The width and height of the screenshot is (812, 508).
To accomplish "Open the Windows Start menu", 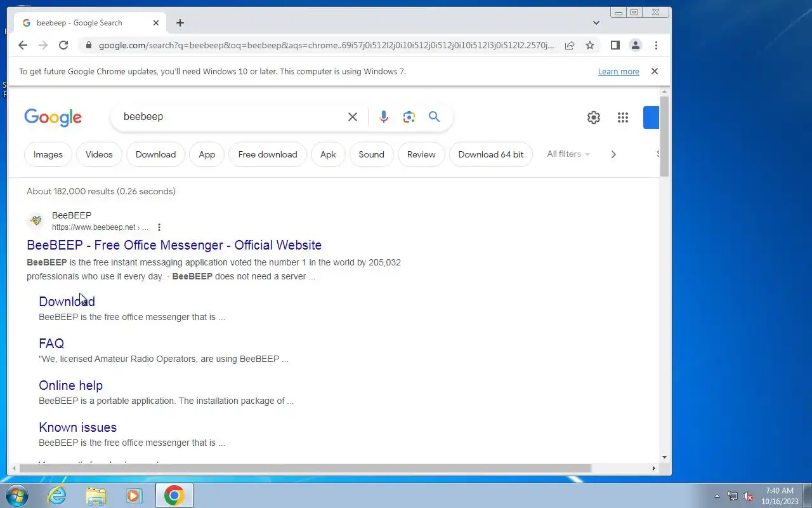I will click(16, 495).
